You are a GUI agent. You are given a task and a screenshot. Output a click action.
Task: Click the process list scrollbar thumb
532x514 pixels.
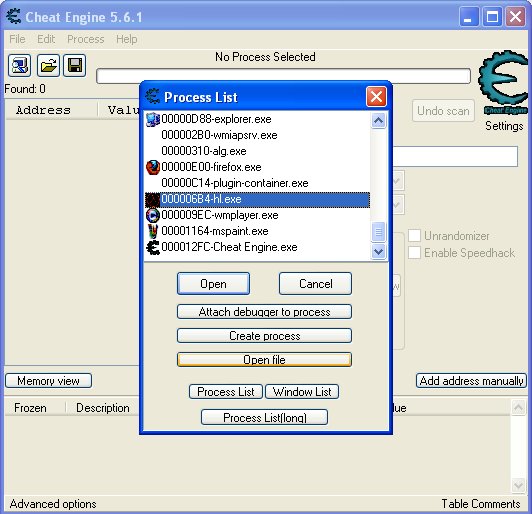point(378,232)
